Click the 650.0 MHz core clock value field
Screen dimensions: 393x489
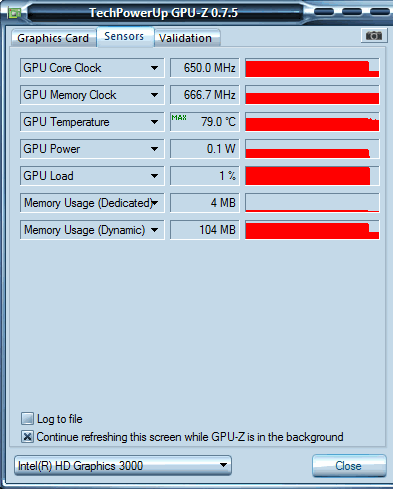[x=205, y=68]
